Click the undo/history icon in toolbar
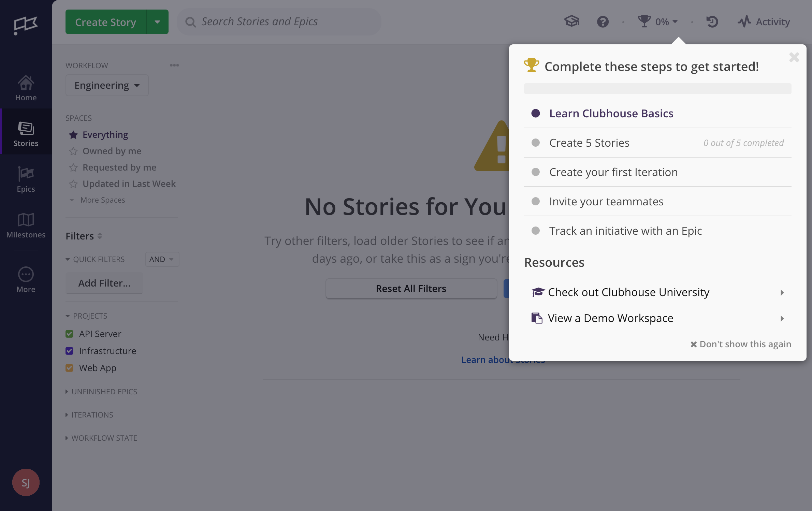The height and width of the screenshot is (511, 812). tap(712, 21)
